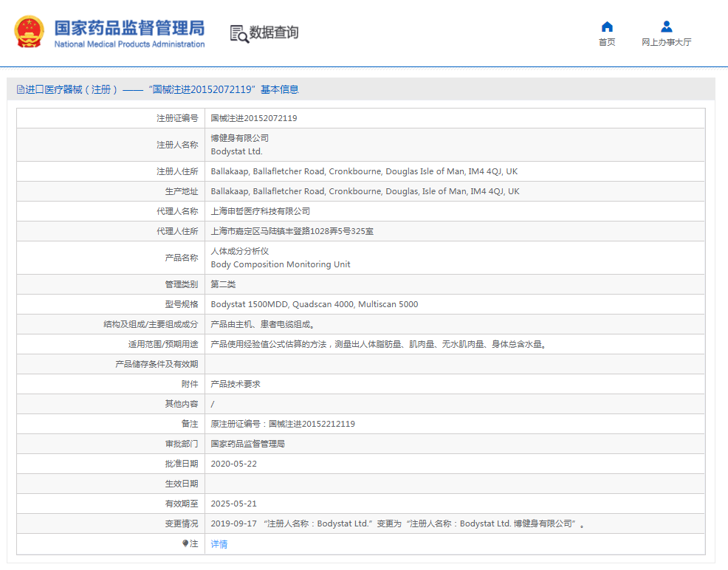
Task: Click the 批准日期 row label
Action: point(182,464)
